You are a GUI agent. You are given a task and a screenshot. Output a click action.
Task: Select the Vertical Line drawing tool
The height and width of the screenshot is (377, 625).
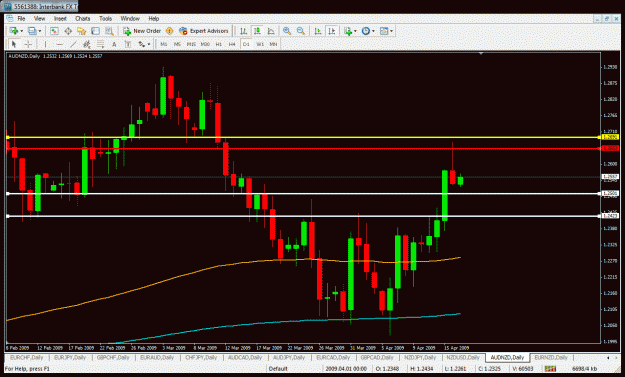coord(45,44)
